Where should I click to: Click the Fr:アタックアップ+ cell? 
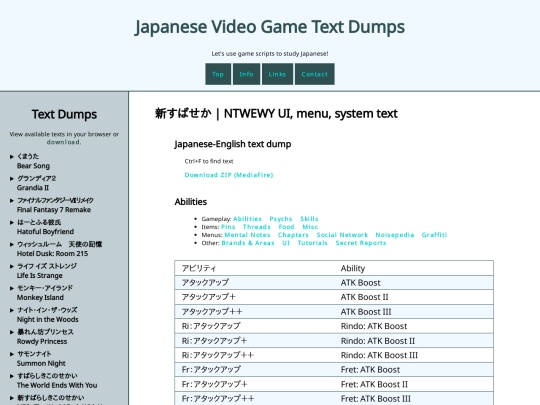pyautogui.click(x=255, y=384)
